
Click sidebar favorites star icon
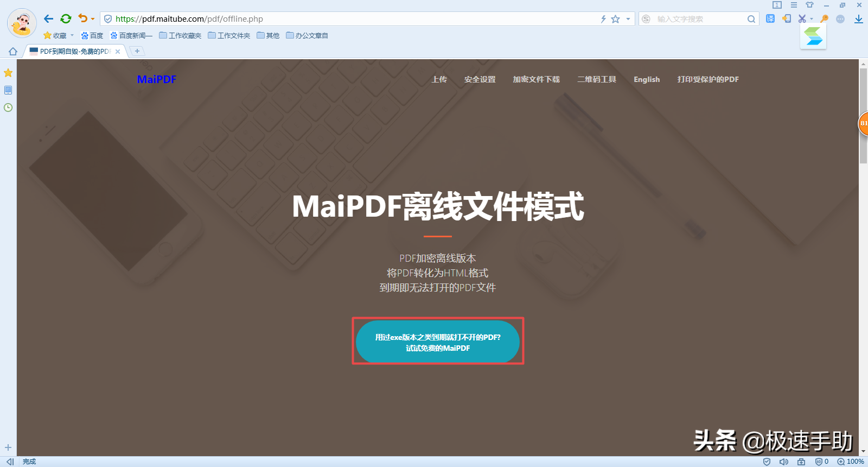[8, 73]
